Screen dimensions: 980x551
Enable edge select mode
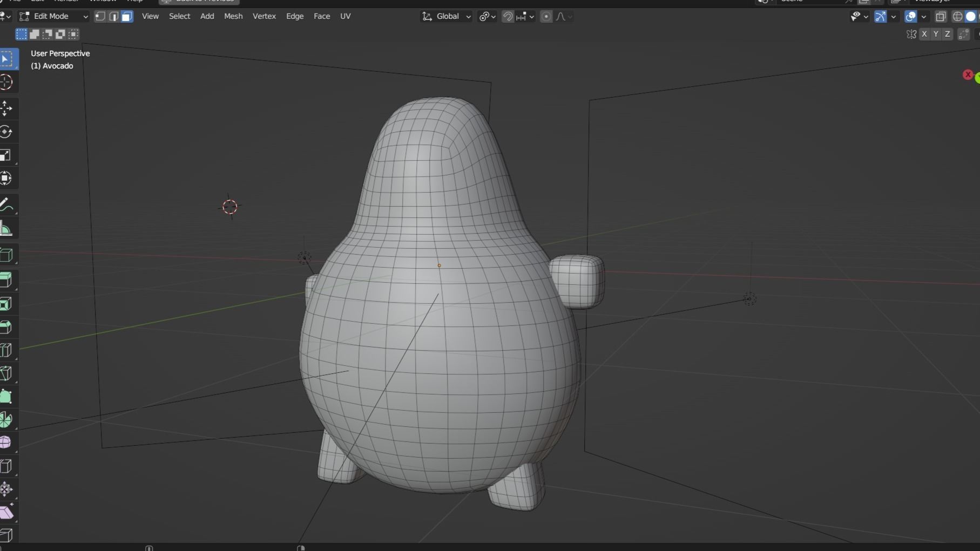(x=113, y=16)
